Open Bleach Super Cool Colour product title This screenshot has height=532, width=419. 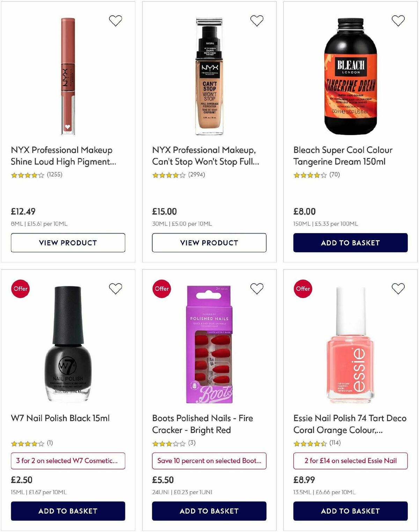tap(343, 156)
